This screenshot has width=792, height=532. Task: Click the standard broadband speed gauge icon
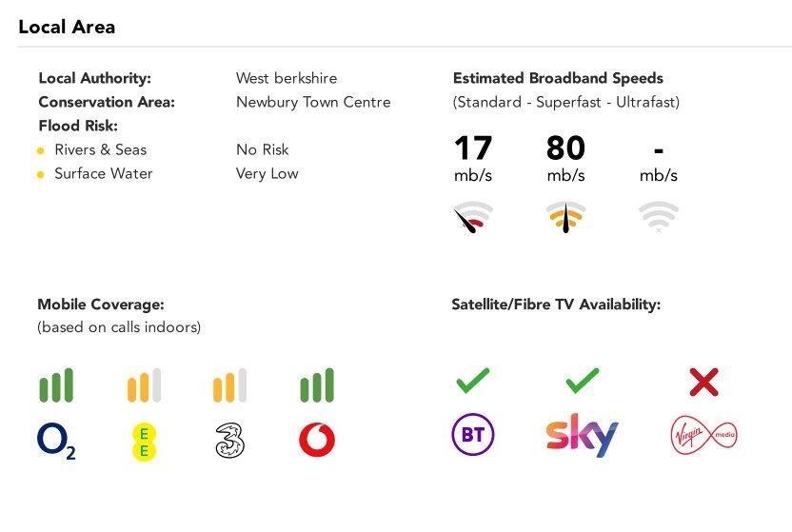pos(473,218)
